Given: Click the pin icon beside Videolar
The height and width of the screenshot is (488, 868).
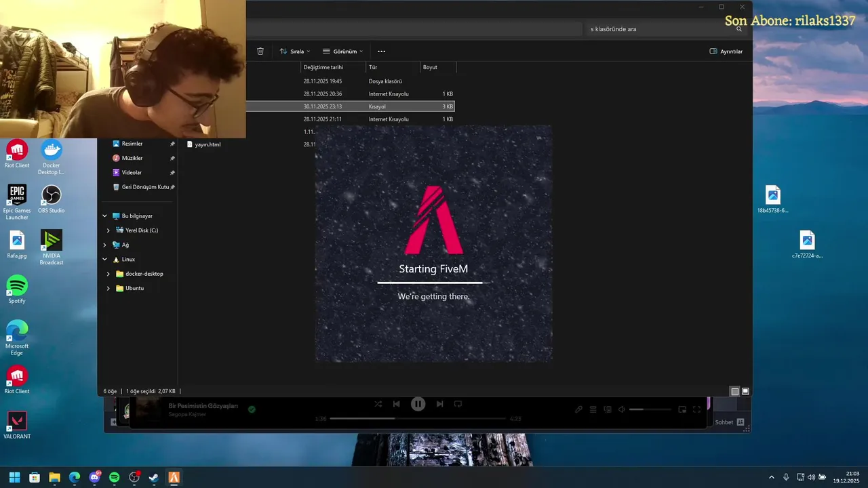Looking at the screenshot, I should click(x=172, y=172).
